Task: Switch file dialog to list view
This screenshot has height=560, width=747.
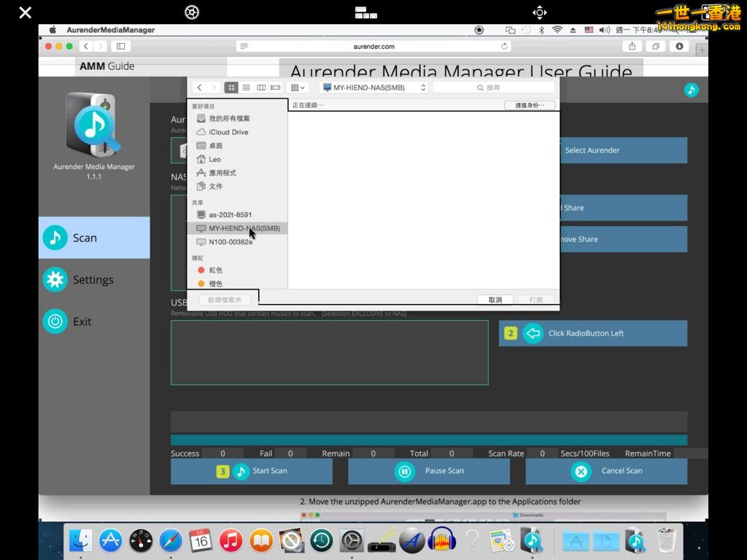Action: (x=246, y=87)
